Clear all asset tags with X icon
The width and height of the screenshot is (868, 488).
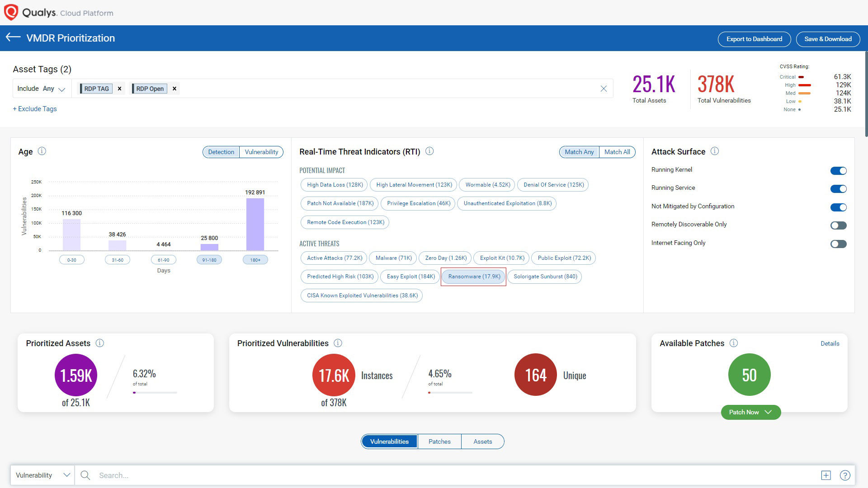(604, 89)
